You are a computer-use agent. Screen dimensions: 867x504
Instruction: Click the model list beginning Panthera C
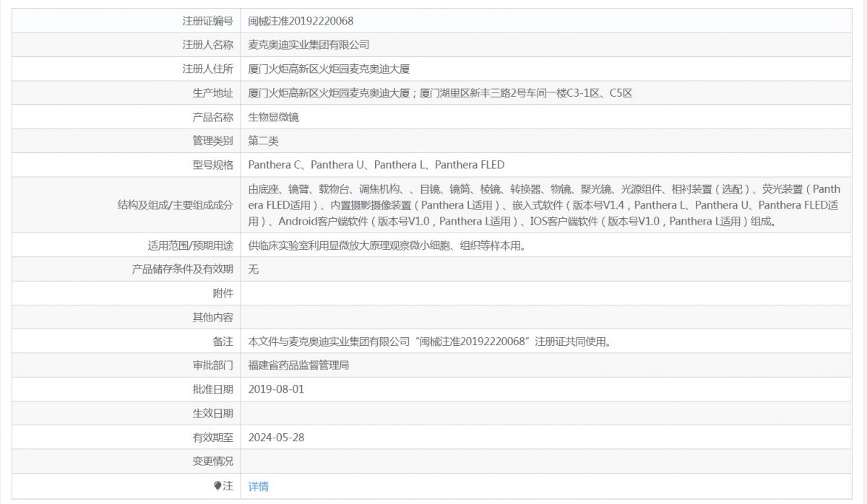[x=376, y=165]
